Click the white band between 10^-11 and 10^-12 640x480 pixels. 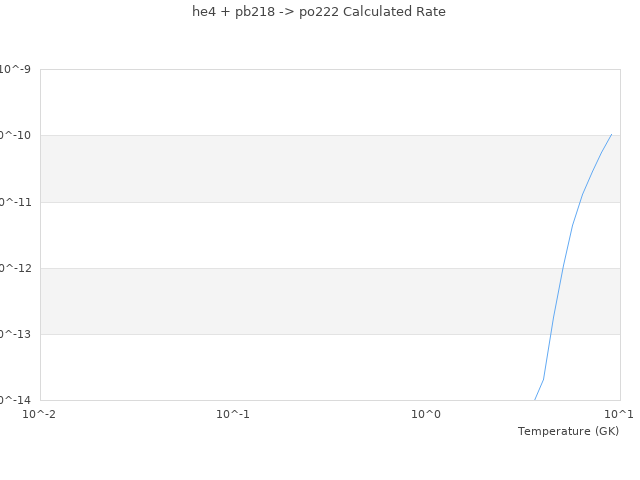[300, 235]
